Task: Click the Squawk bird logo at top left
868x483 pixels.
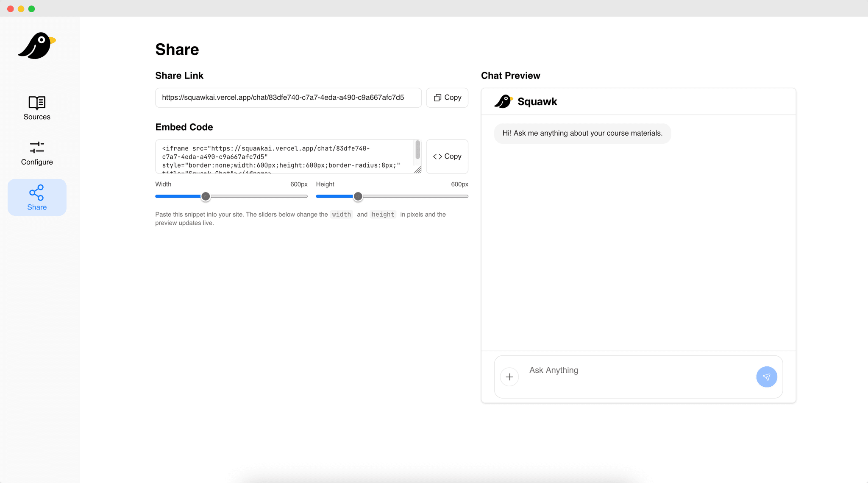Action: (x=36, y=45)
